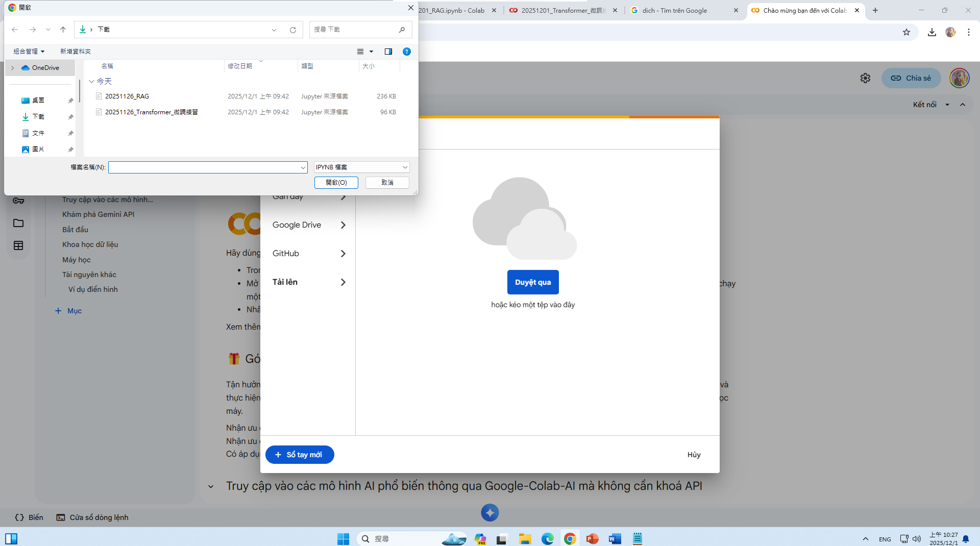Screen dimensions: 980x546
Task: Open the Gemini sparkle assistant button
Action: 489,513
